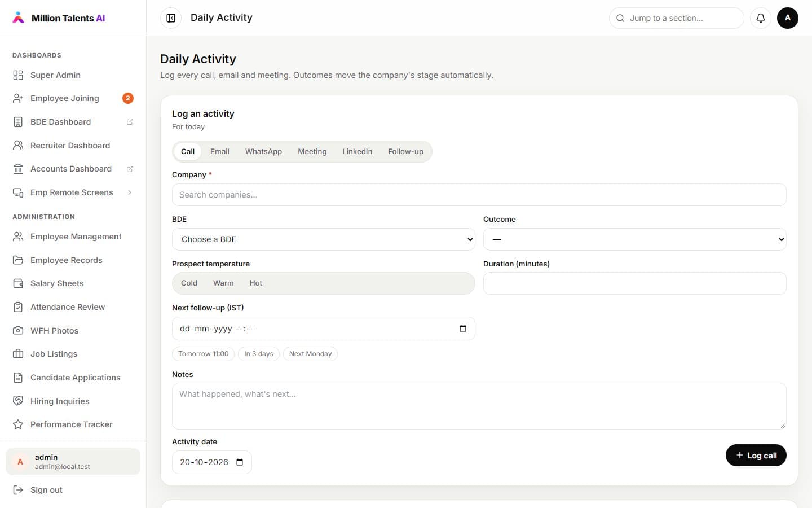Click the Million Talents AI logo icon

coord(19,17)
